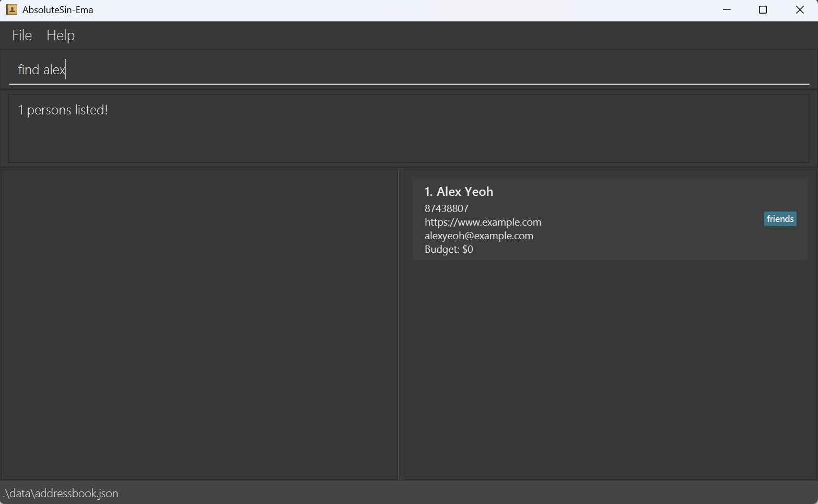Screen dimensions: 818x504
Task: Close the AbsoluteSin-Ema window
Action: click(799, 10)
